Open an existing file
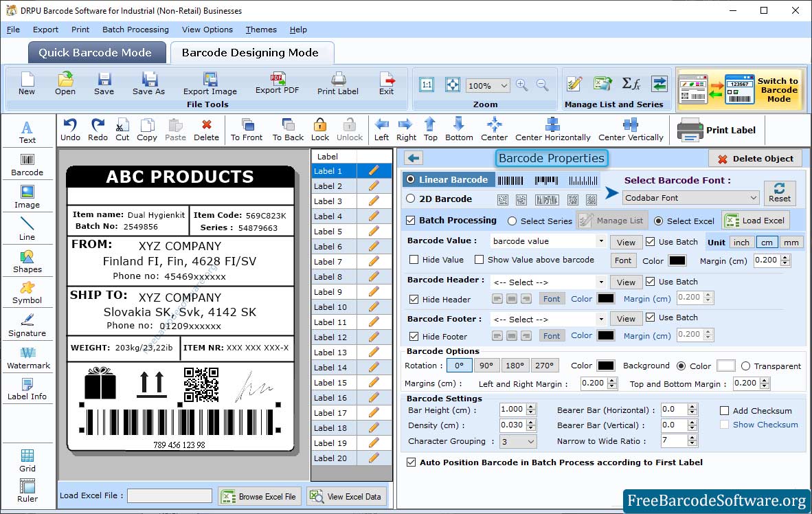 tap(65, 84)
